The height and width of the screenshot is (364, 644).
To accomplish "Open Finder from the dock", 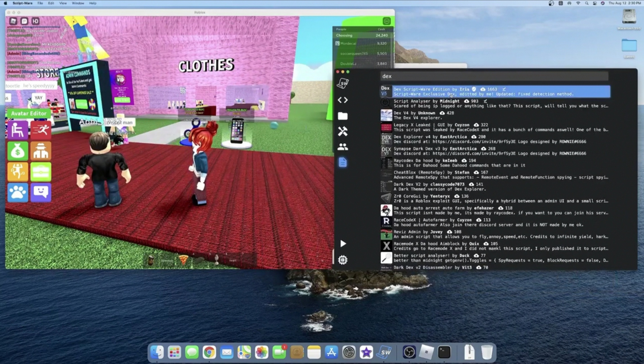I will (157, 353).
